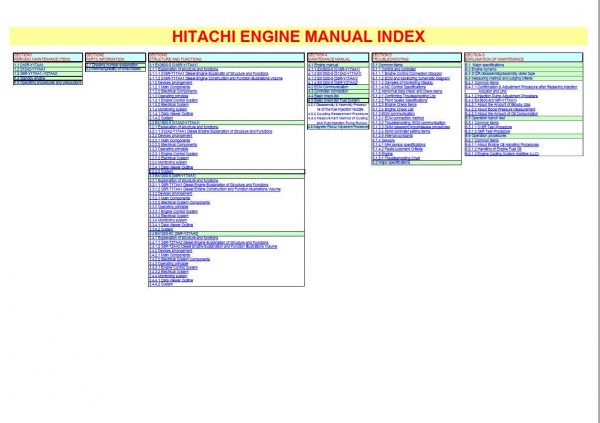Viewport: 600px width, 423px height.
Task: Click the Hitachi Engine Manual Index title
Action: tap(298, 36)
